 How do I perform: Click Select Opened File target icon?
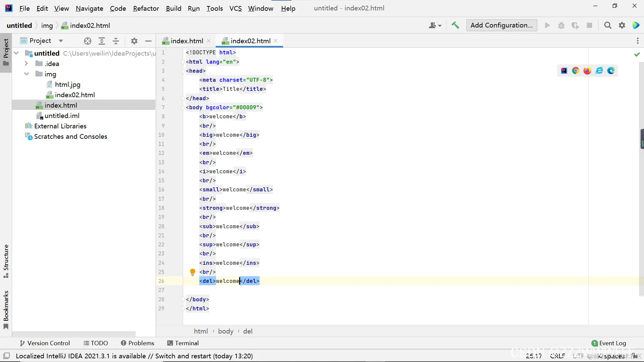click(88, 41)
